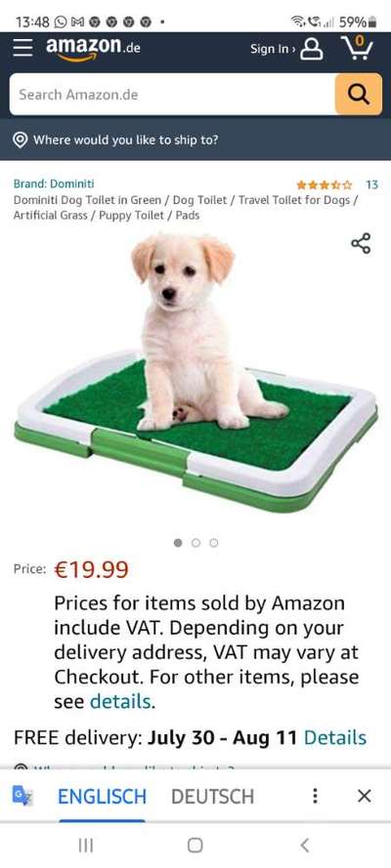The height and width of the screenshot is (868, 391).
Task: Focus the Search Amazon.de field
Action: [172, 94]
